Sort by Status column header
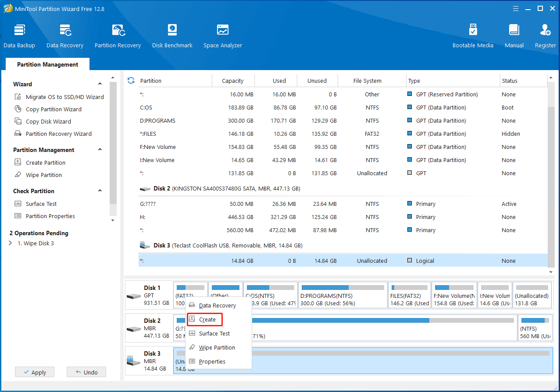 523,81
